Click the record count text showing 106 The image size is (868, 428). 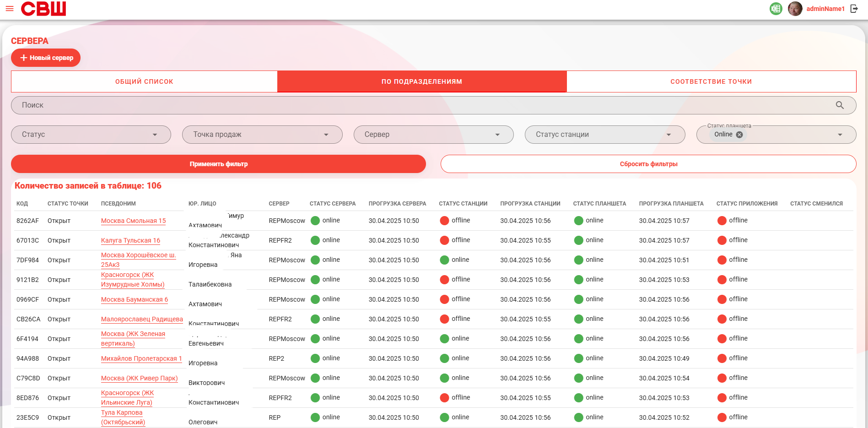(x=88, y=186)
